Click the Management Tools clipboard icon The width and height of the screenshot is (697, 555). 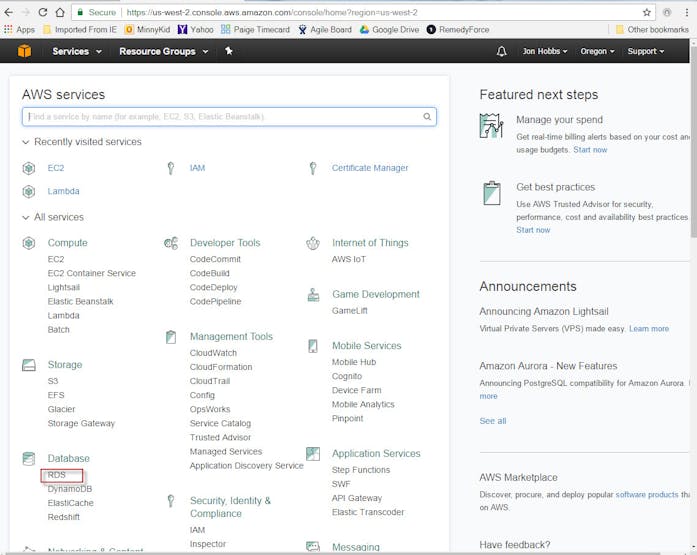(x=171, y=337)
